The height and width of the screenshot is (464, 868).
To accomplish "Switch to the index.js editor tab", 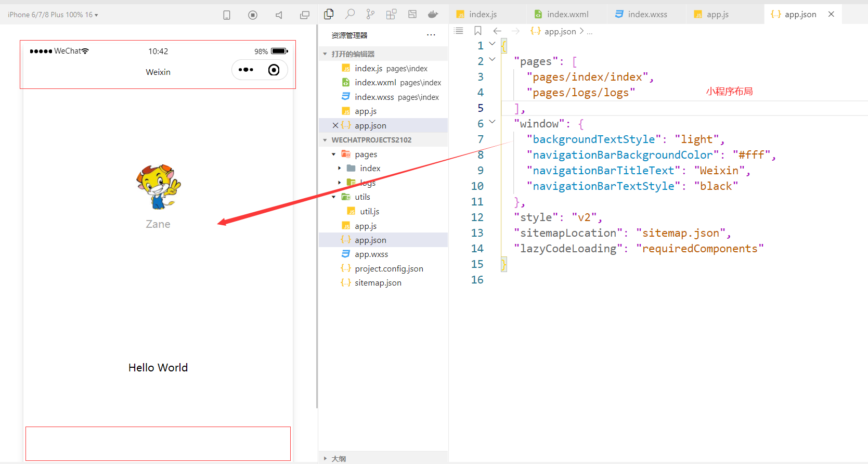I will [483, 15].
